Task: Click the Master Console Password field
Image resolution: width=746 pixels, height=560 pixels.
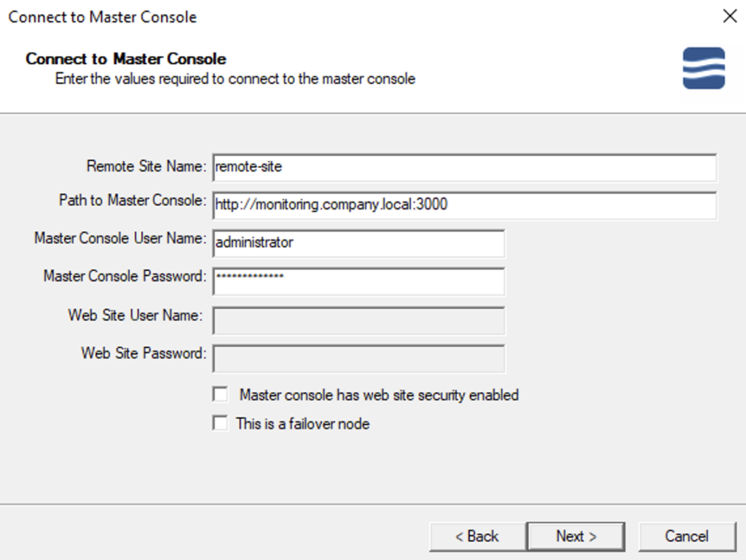Action: click(358, 281)
